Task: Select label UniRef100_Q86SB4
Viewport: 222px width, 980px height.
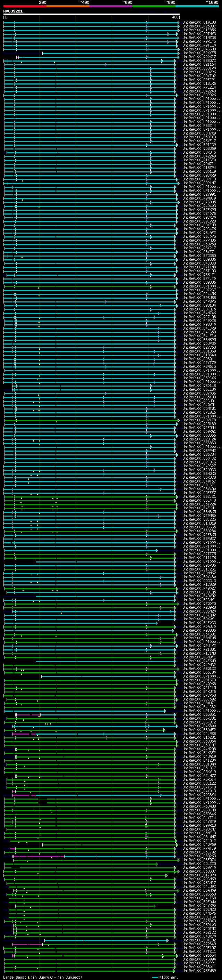Action: click(x=199, y=455)
